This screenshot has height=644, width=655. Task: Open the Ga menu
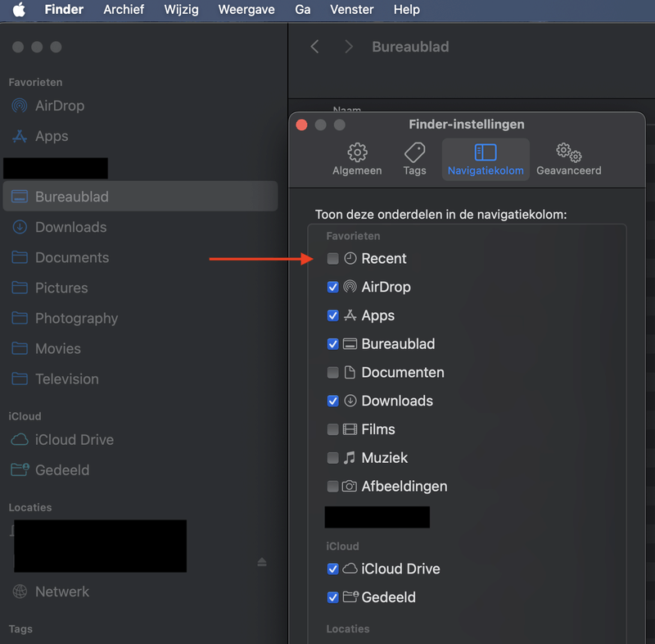[x=302, y=10]
